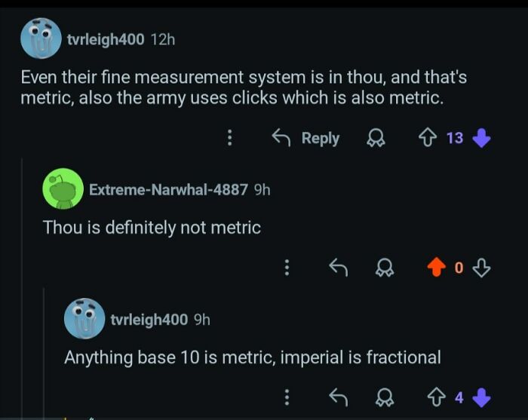Visit the Extreme-Narwhal-4887 user profile
The height and width of the screenshot is (420, 528).
click(x=168, y=189)
